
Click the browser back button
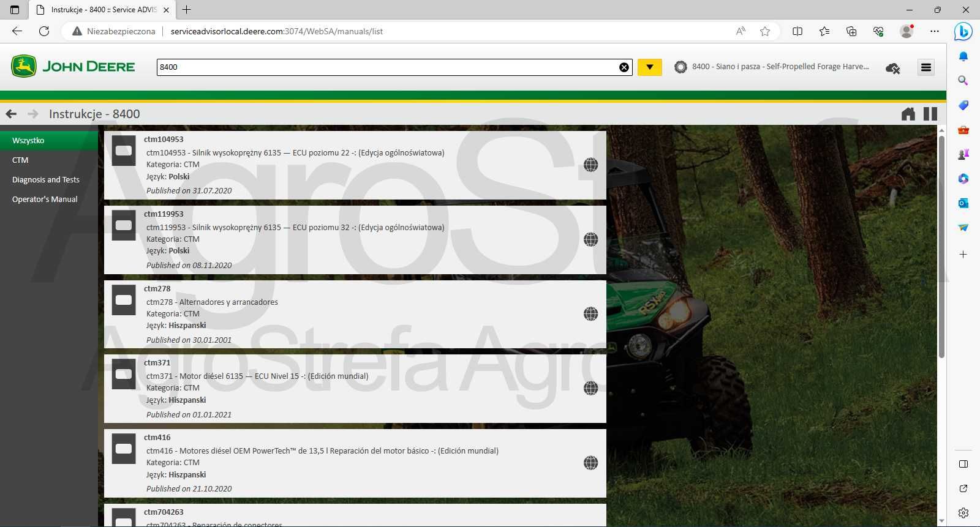[x=17, y=31]
